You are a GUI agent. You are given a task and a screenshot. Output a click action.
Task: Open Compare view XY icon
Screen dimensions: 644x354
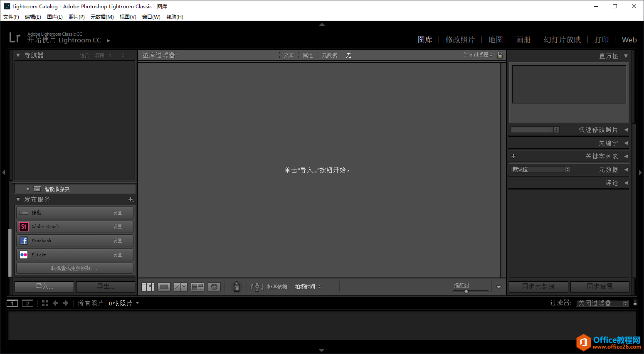[180, 287]
